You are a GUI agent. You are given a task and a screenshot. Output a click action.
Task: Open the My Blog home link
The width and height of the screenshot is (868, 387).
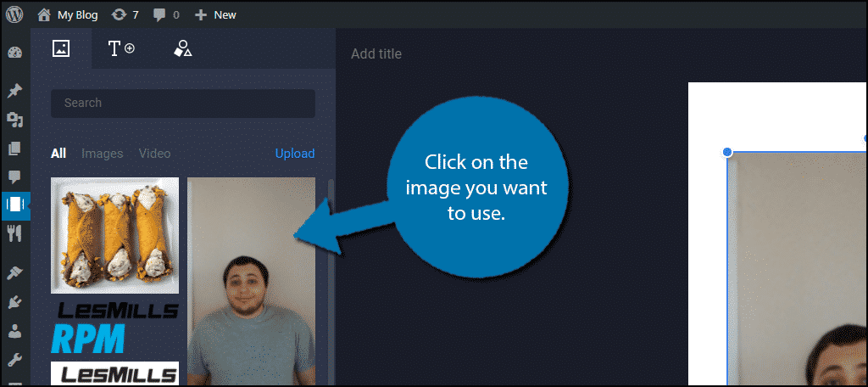coord(68,15)
